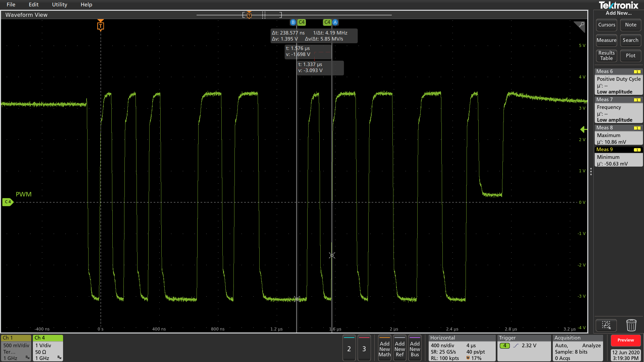Click the trigger level arrow indicator

coord(583,129)
